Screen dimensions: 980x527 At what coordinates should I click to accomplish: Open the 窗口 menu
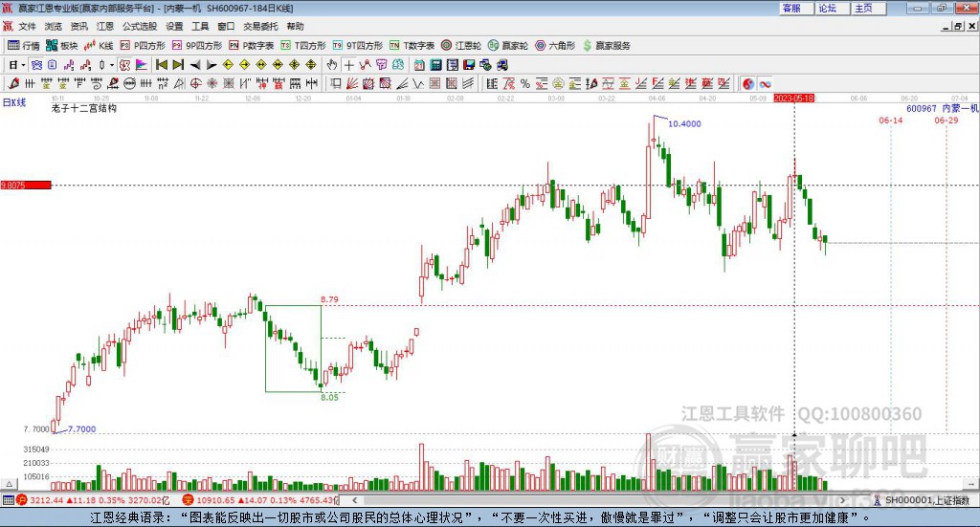point(226,26)
